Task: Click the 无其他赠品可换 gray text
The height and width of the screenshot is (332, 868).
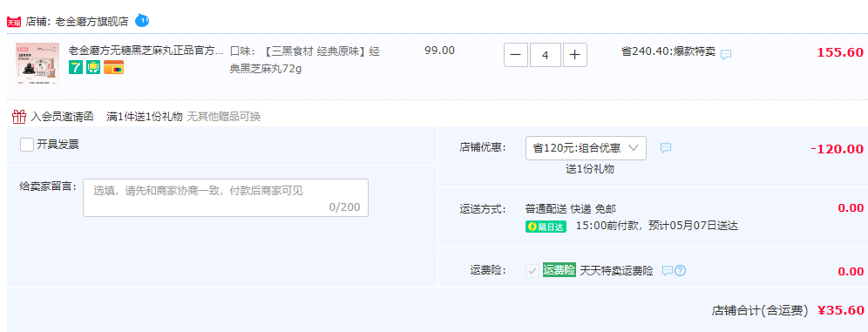Action: coord(224,117)
